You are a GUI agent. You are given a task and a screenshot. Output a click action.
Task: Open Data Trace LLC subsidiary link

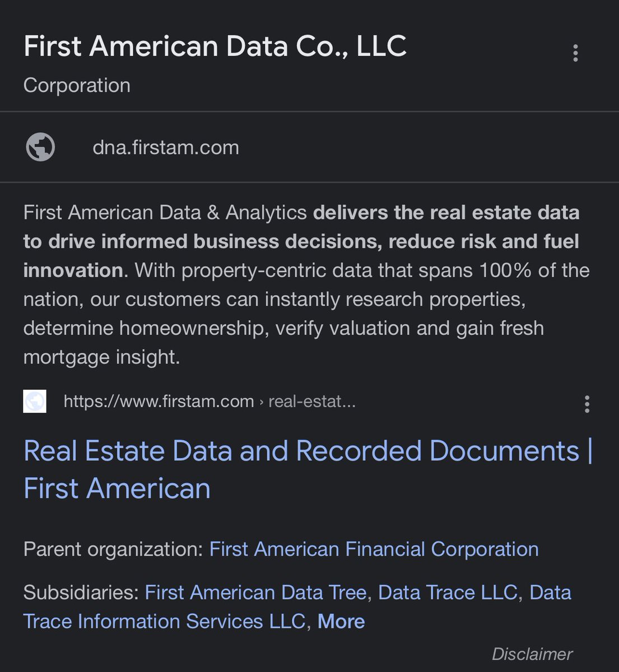(447, 592)
